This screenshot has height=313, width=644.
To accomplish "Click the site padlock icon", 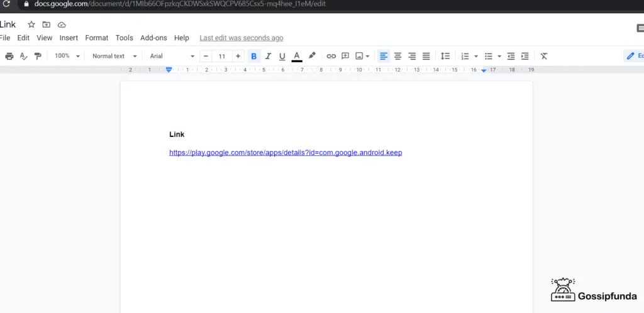I will pos(26,4).
